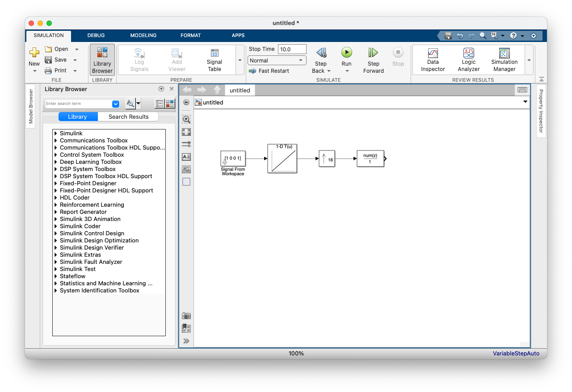Viewport: 572px width, 392px height.
Task: Open the Data Inspector
Action: pyautogui.click(x=433, y=59)
